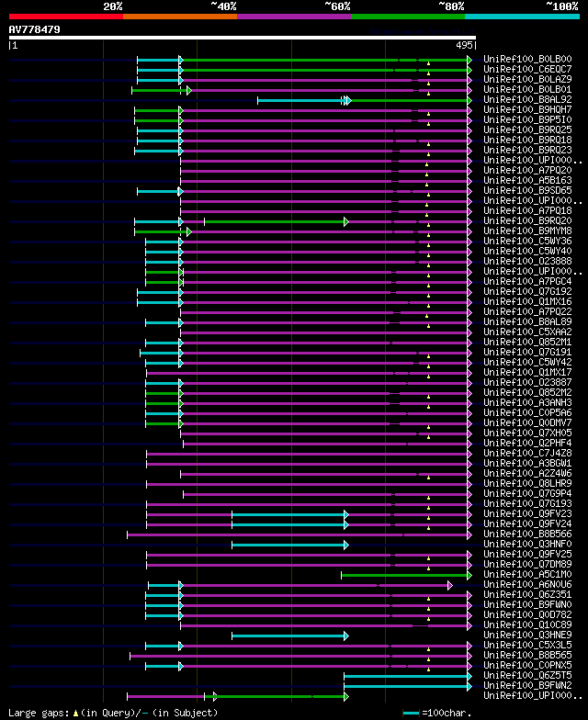Open hit UniRef100_C6EQC7
Viewport: 588px width, 720px height.
[x=527, y=70]
